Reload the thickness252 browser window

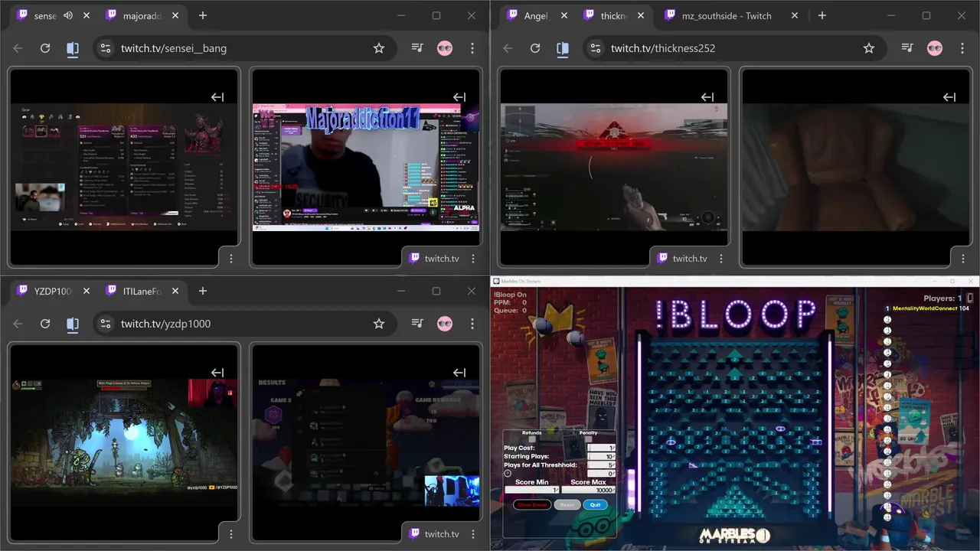coord(535,48)
